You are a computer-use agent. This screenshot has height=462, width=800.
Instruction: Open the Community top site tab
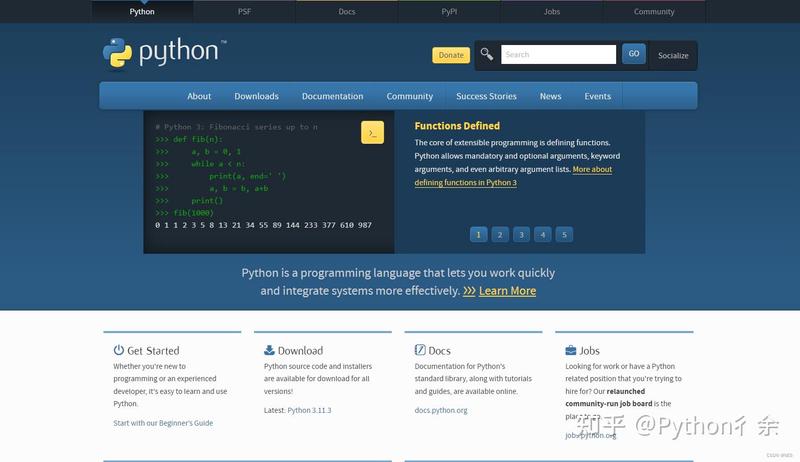(654, 11)
